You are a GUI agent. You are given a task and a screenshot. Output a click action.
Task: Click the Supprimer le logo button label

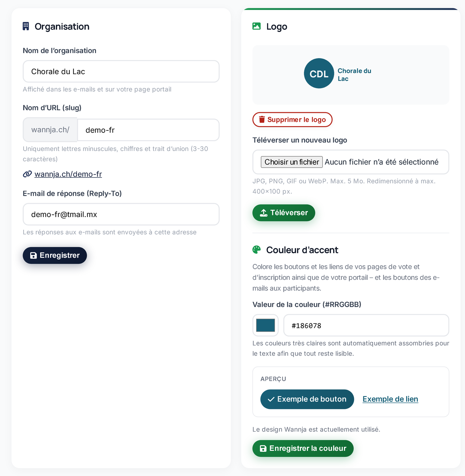(297, 119)
